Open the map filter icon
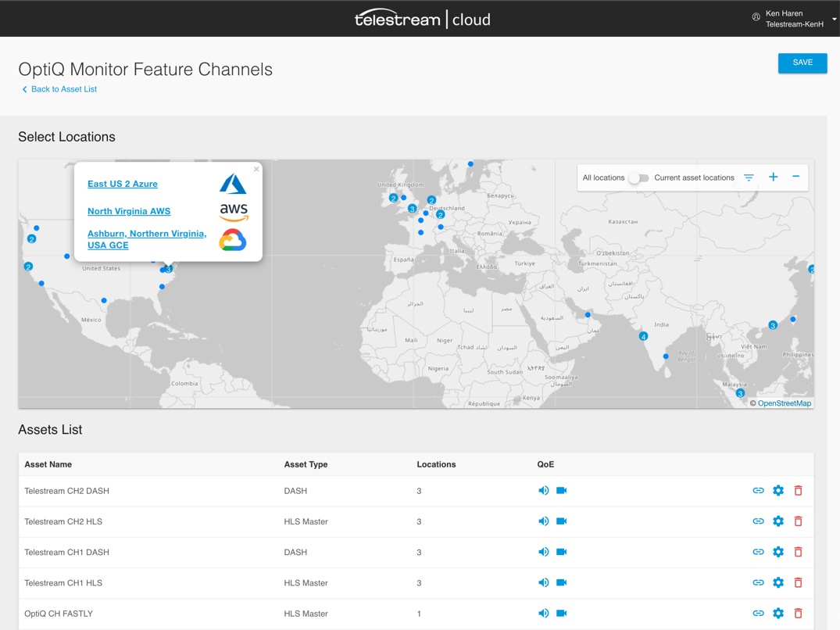The width and height of the screenshot is (840, 630). tap(749, 177)
